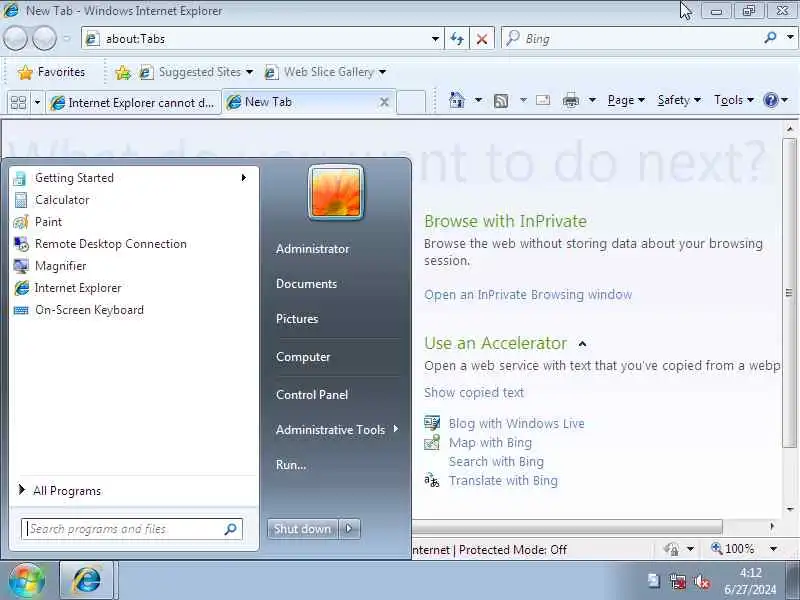Click the empty new tab button
This screenshot has width=800, height=600.
click(411, 102)
